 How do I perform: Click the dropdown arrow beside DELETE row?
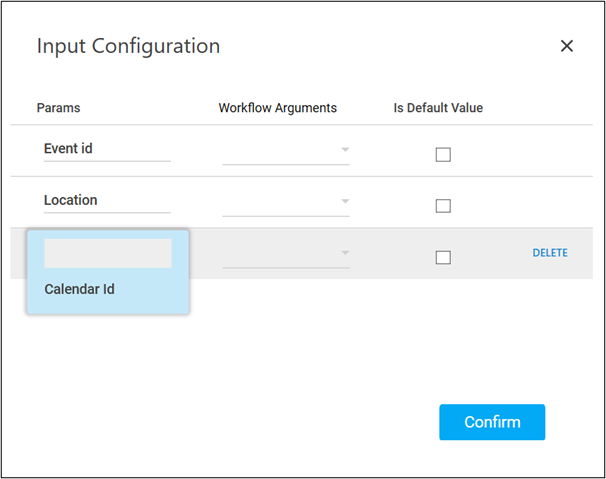[345, 253]
